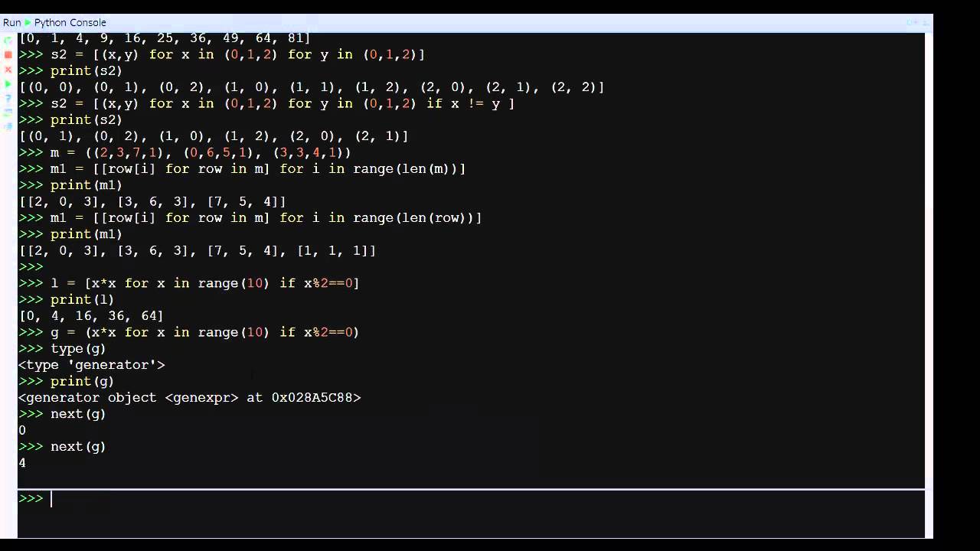Screen dimensions: 980x551
Task: Click line 's2 = [(x,y) for x in (0,1,2) for y in (0,1,2)]'
Action: point(237,54)
